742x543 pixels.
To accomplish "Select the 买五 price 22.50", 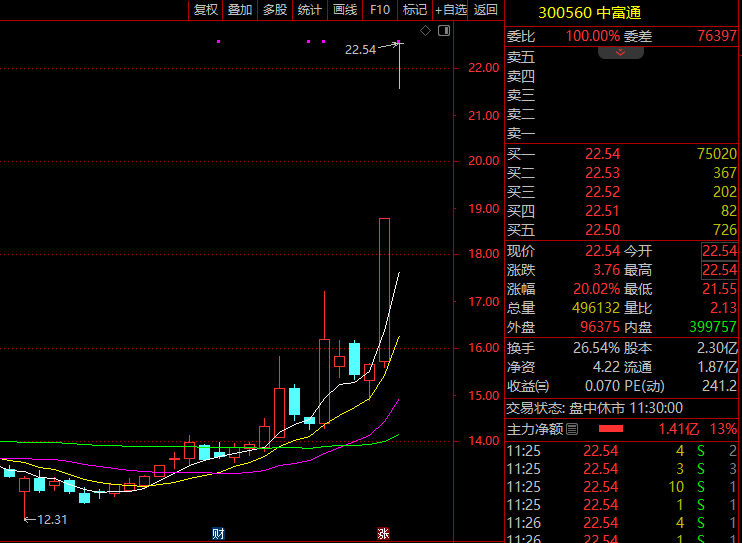I will click(x=602, y=230).
